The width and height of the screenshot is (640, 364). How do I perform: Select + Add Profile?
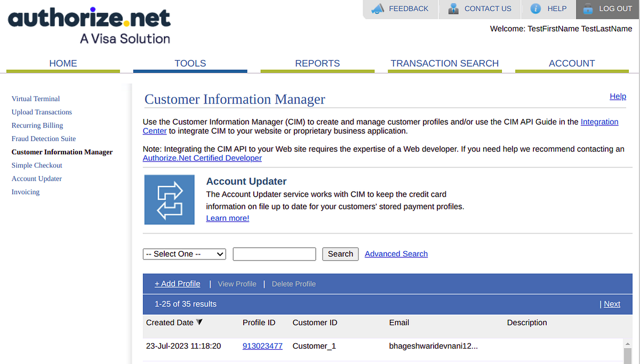pyautogui.click(x=177, y=284)
